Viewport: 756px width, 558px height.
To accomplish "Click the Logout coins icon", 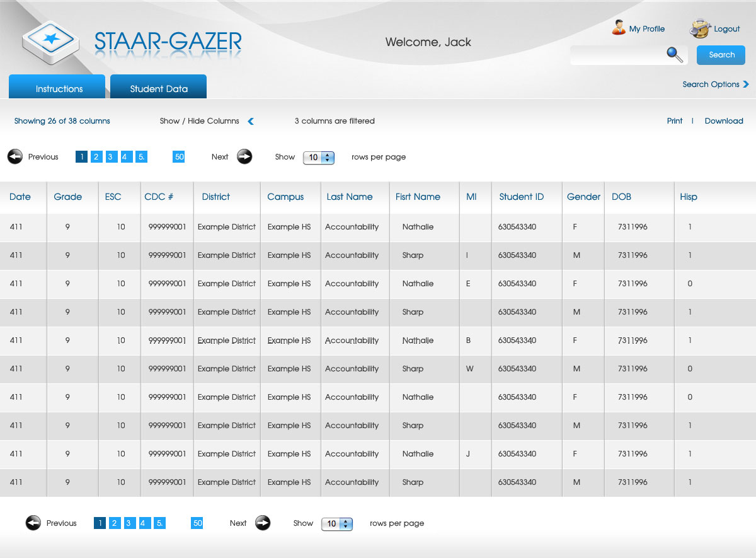I will coord(700,28).
